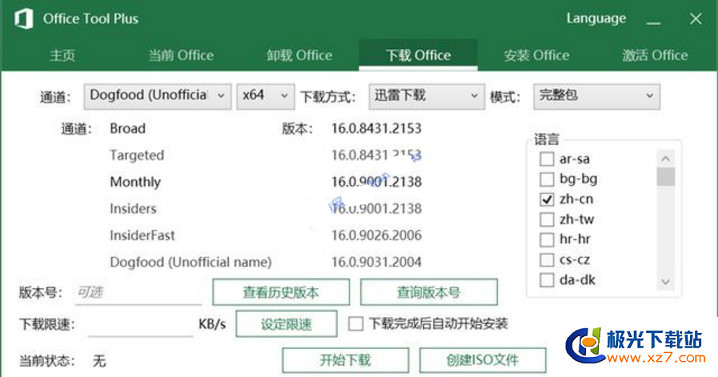
Task: Switch to the 激活 Office tab
Action: click(x=655, y=55)
